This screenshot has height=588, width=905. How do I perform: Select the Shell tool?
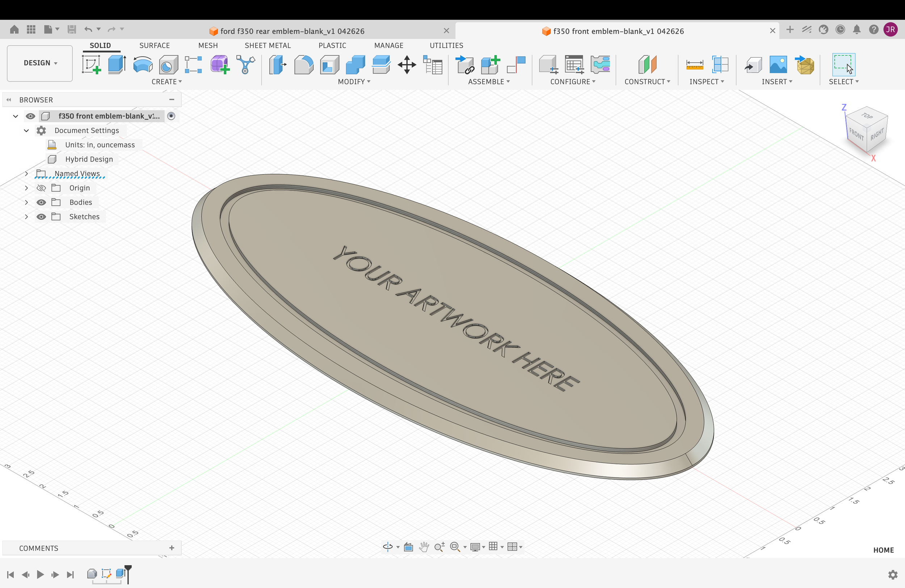coord(330,65)
